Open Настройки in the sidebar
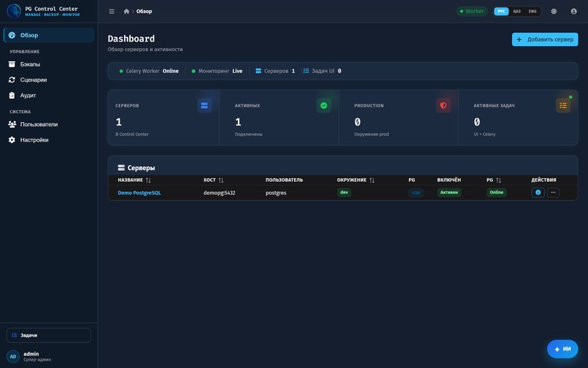The width and height of the screenshot is (588, 368). coord(49,139)
